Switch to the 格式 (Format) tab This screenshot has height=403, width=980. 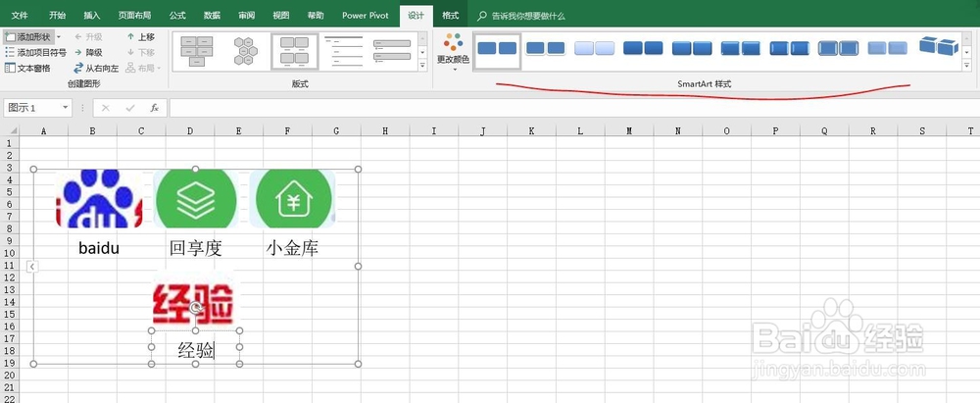point(450,16)
